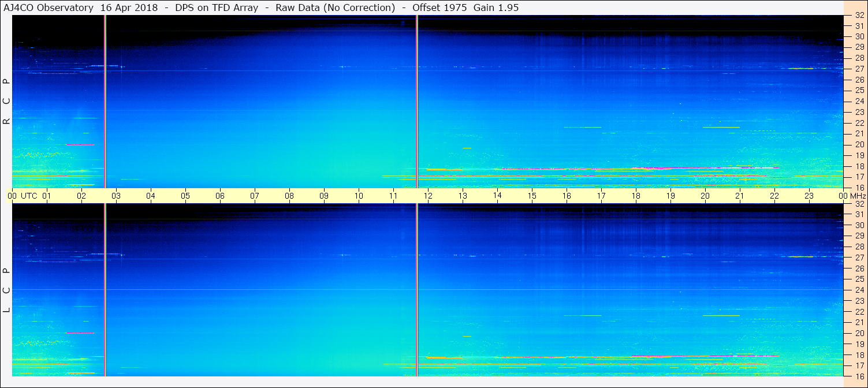The image size is (868, 388).
Task: Click the red vertical line near 02:40 in LCP panel
Action: tap(105, 289)
